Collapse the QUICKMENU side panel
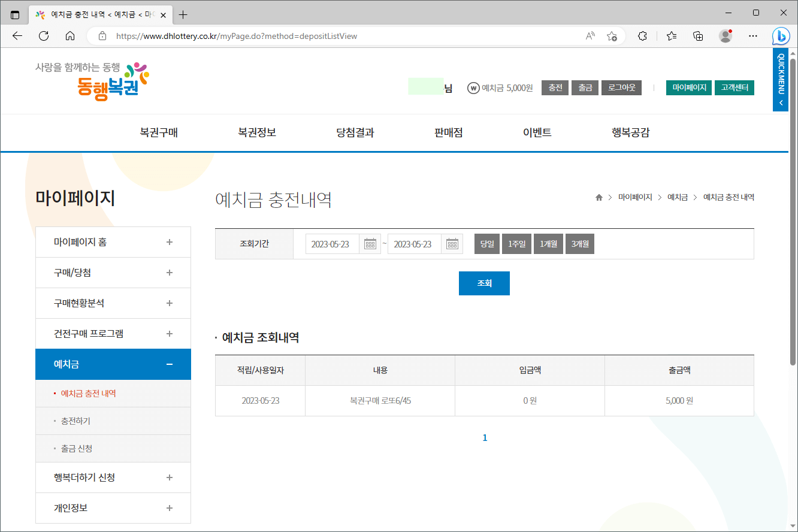798x532 pixels. point(780,102)
